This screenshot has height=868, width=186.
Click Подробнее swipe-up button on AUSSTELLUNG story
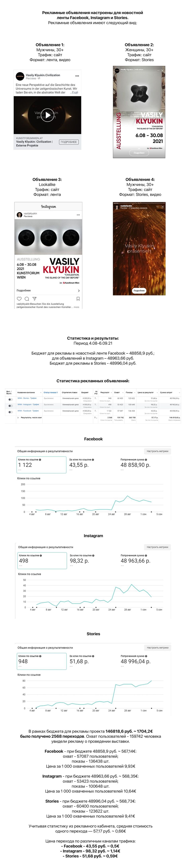click(x=139, y=153)
